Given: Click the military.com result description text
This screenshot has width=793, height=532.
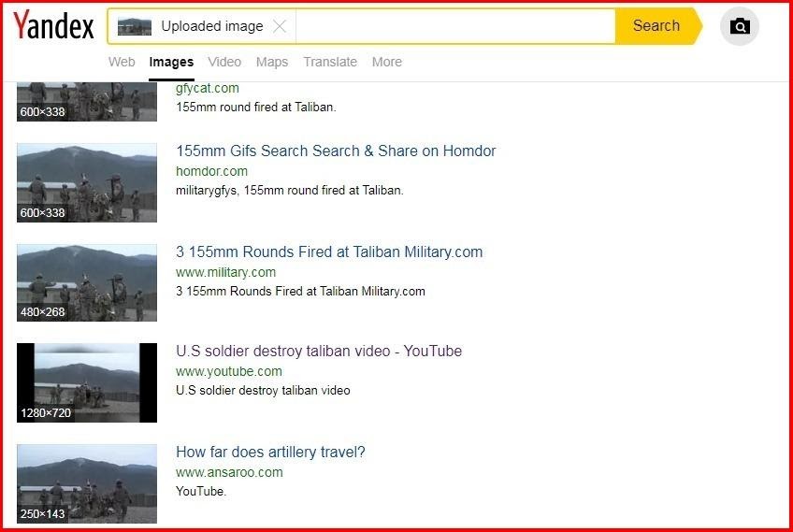Looking at the screenshot, I should 300,292.
